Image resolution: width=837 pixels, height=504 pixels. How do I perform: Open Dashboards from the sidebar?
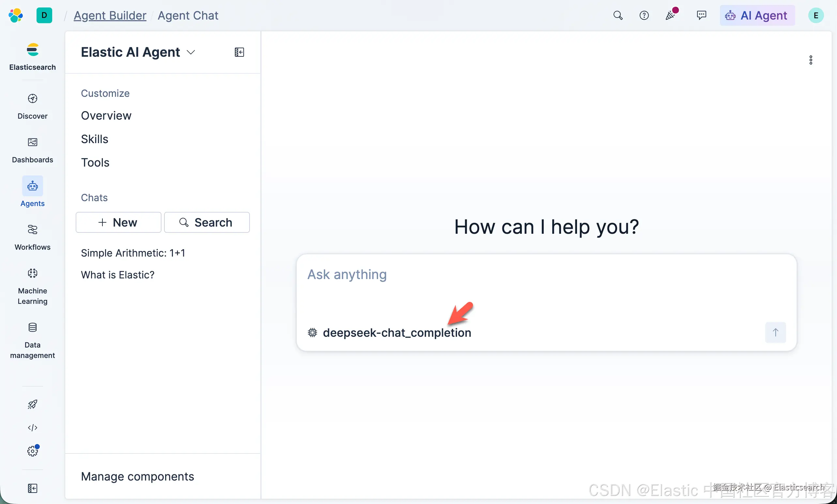tap(33, 150)
